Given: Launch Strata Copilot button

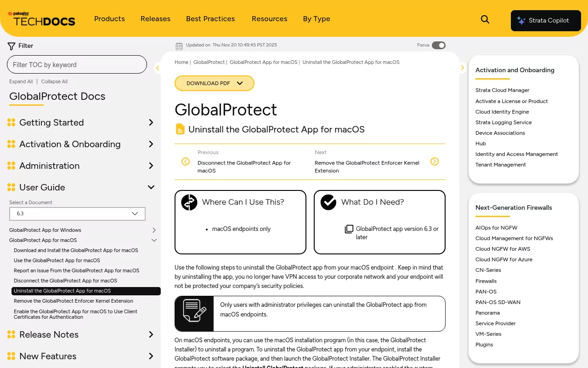Looking at the screenshot, I should tap(546, 21).
